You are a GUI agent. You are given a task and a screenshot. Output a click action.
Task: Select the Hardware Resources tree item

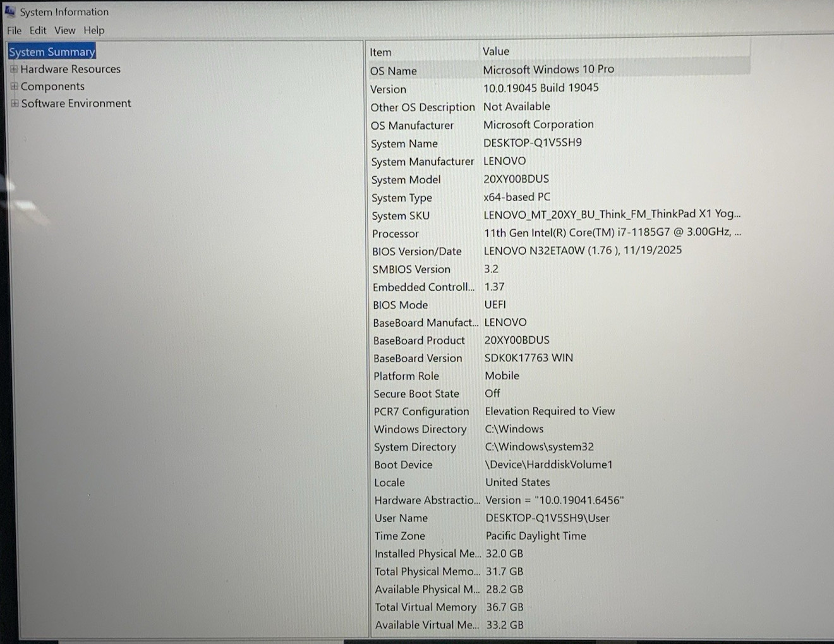click(70, 69)
